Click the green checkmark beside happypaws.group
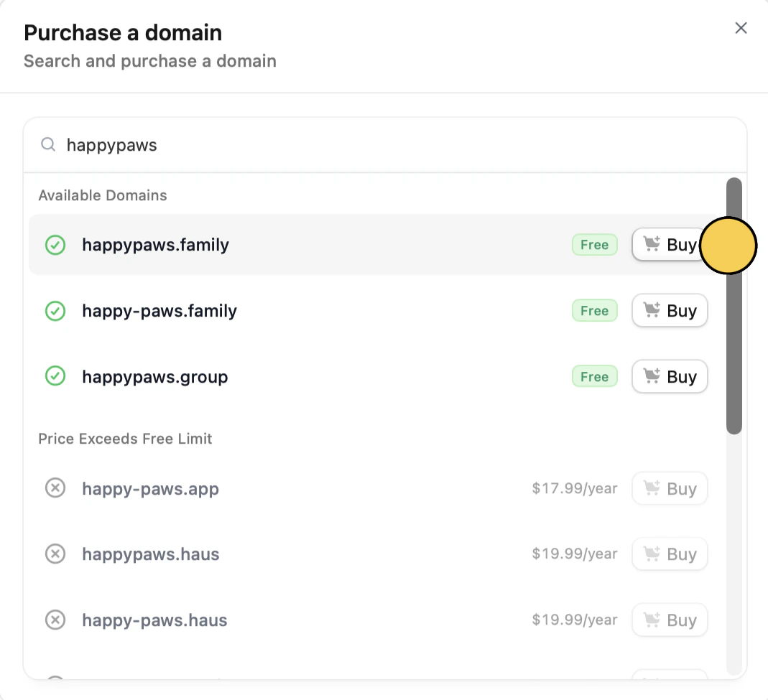Image resolution: width=768 pixels, height=700 pixels. [55, 376]
